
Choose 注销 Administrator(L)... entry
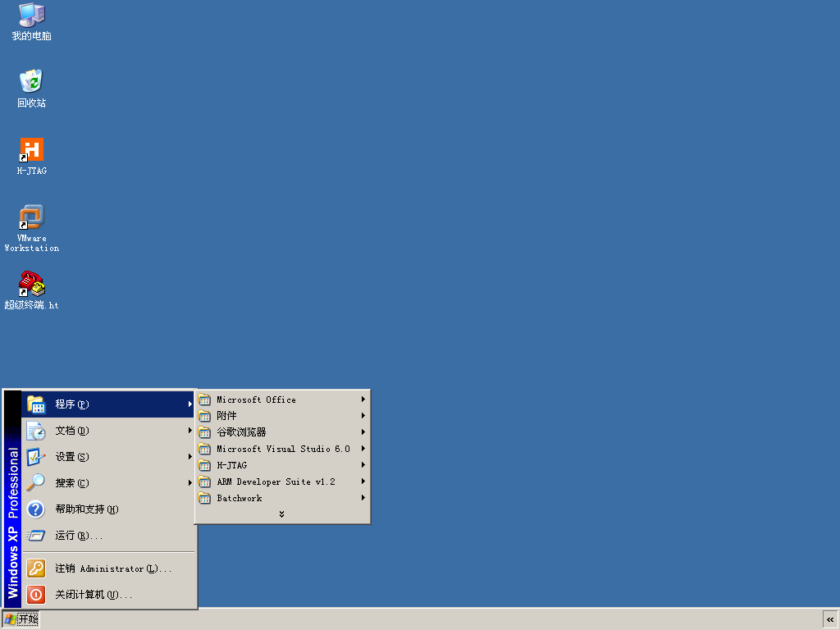pos(108,568)
